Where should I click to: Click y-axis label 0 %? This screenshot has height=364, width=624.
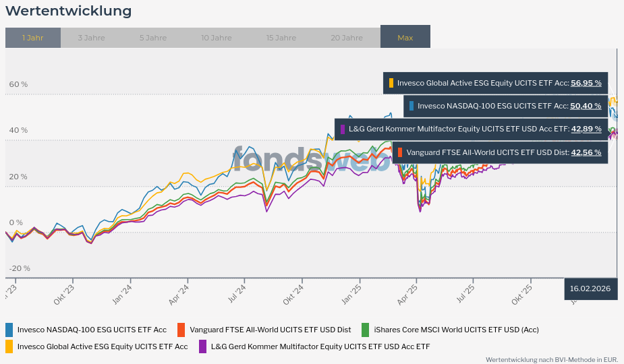click(16, 222)
